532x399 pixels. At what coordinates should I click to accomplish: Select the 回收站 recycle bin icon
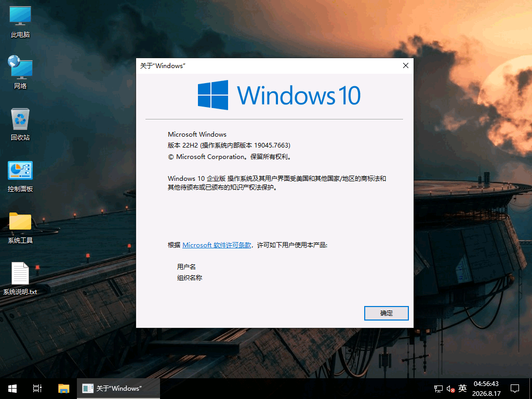point(20,124)
